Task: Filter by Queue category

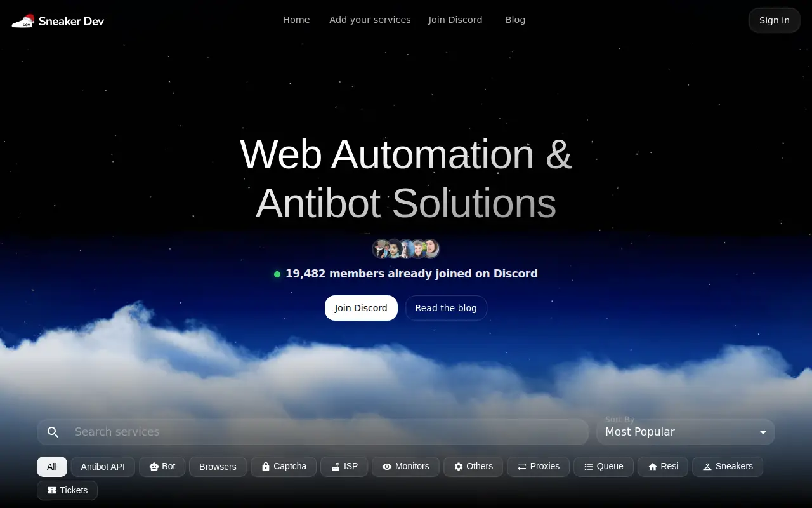Action: pyautogui.click(x=603, y=466)
